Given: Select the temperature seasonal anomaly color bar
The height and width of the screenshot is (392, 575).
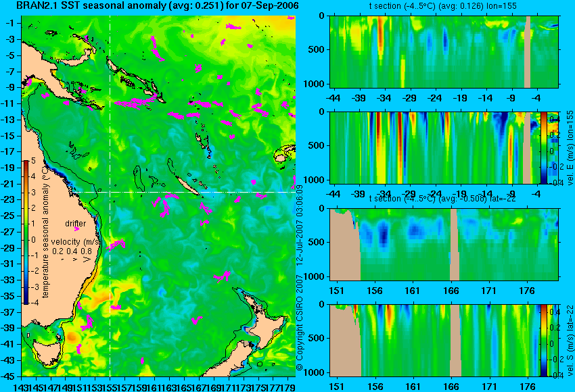Looking at the screenshot, I should [26, 232].
